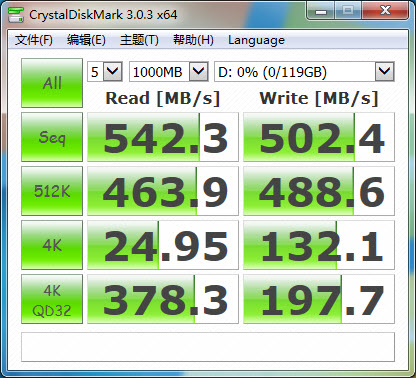Image resolution: width=416 pixels, height=378 pixels.
Task: Run all benchmarks with All button
Action: pos(52,83)
